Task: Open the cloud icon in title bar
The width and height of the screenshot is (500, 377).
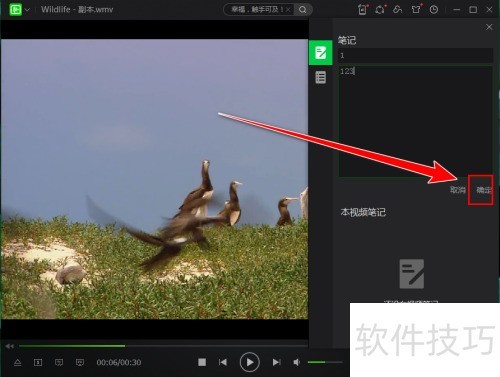Action: coord(398,10)
